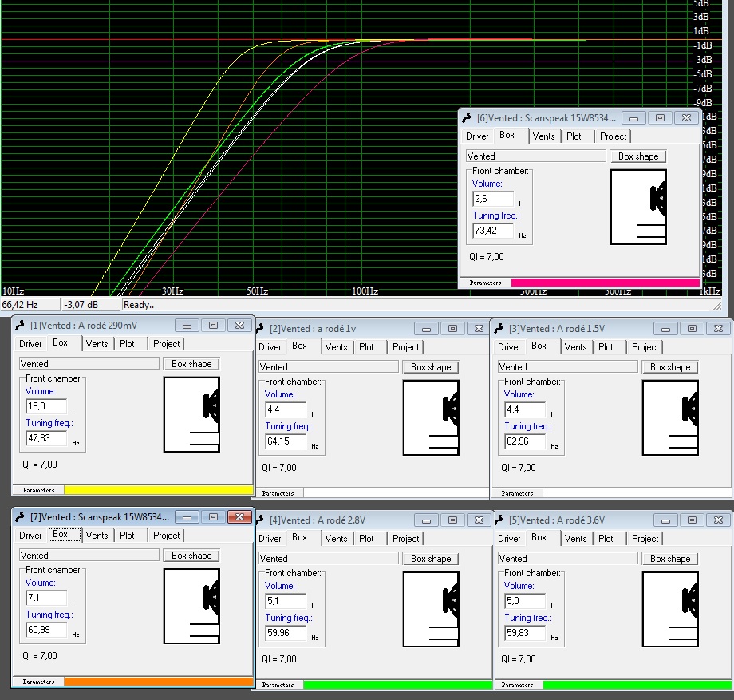
Task: Click the vented box diagram in window [1] A rodé 290mV
Action: [x=191, y=415]
